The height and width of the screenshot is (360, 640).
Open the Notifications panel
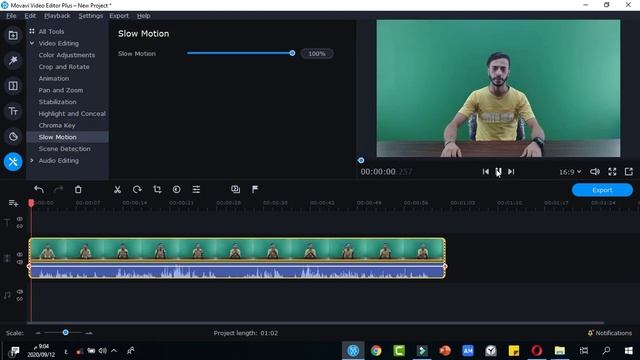click(610, 333)
